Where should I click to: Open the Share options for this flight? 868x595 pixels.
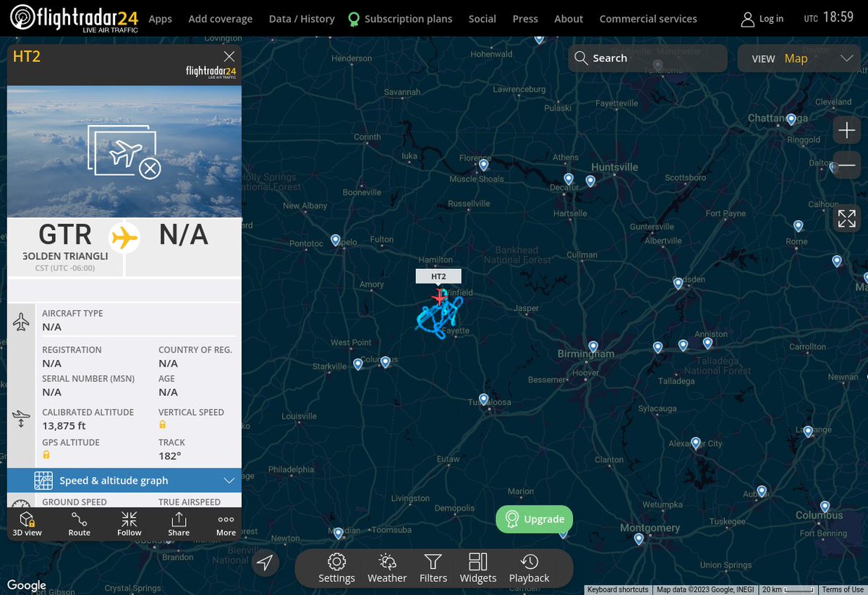coord(178,524)
